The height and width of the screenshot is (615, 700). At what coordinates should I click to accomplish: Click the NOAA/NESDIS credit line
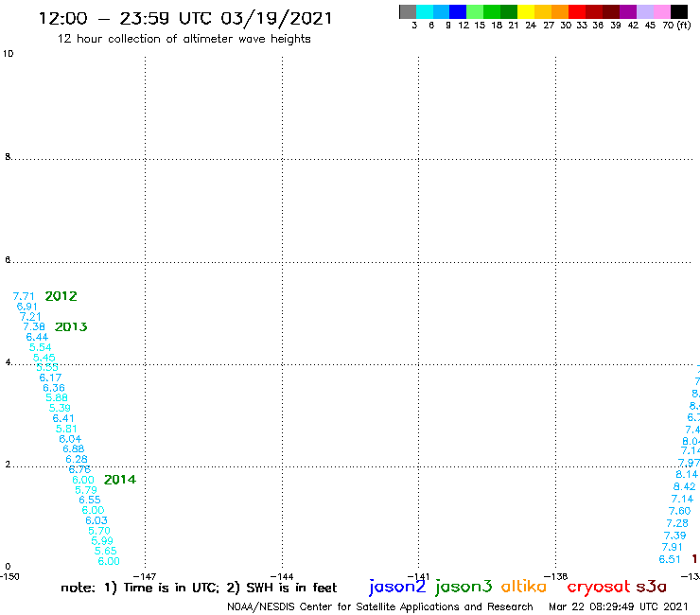(380, 607)
